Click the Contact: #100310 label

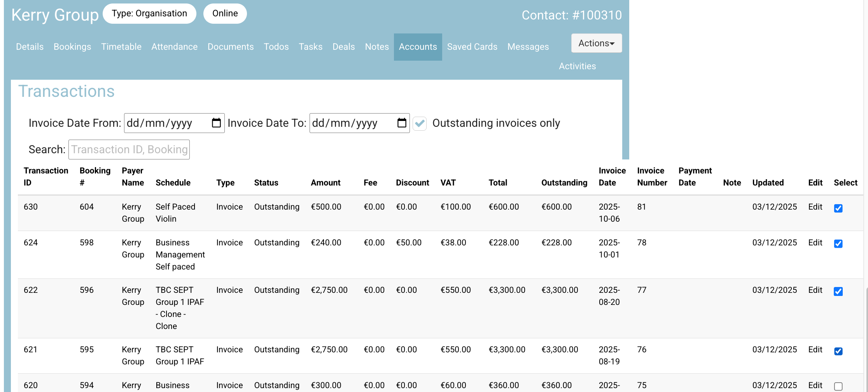click(x=572, y=15)
